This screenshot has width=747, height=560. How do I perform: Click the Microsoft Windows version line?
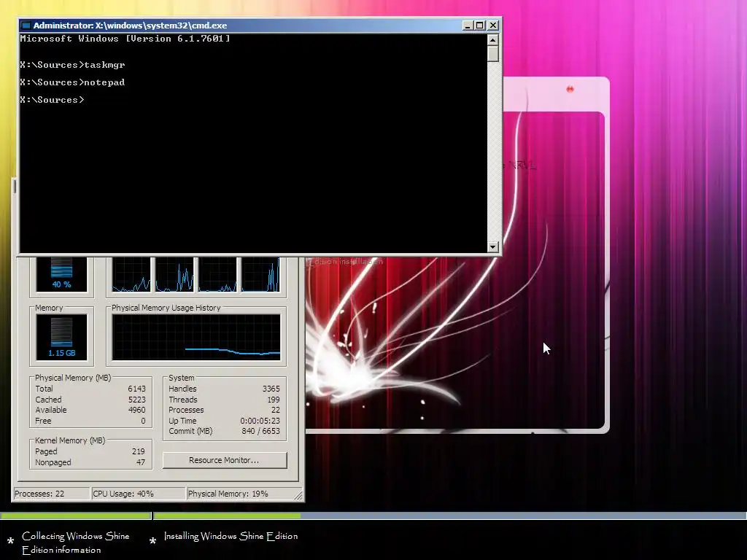125,39
